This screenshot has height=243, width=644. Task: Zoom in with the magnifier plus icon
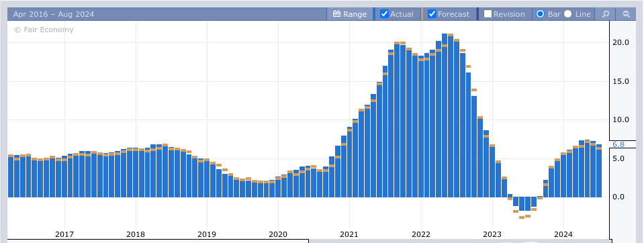(606, 14)
